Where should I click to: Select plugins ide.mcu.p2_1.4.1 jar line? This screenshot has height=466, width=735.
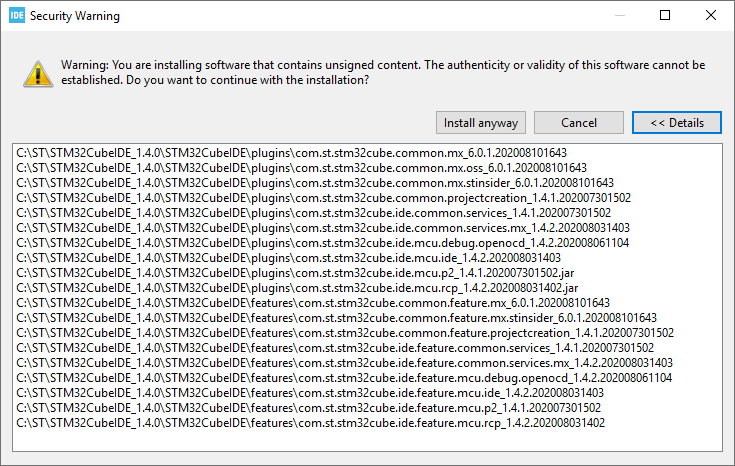(295, 273)
